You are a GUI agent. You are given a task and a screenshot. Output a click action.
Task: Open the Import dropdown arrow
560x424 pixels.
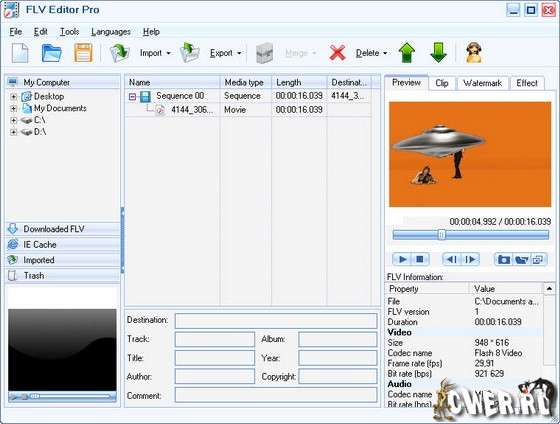point(168,53)
